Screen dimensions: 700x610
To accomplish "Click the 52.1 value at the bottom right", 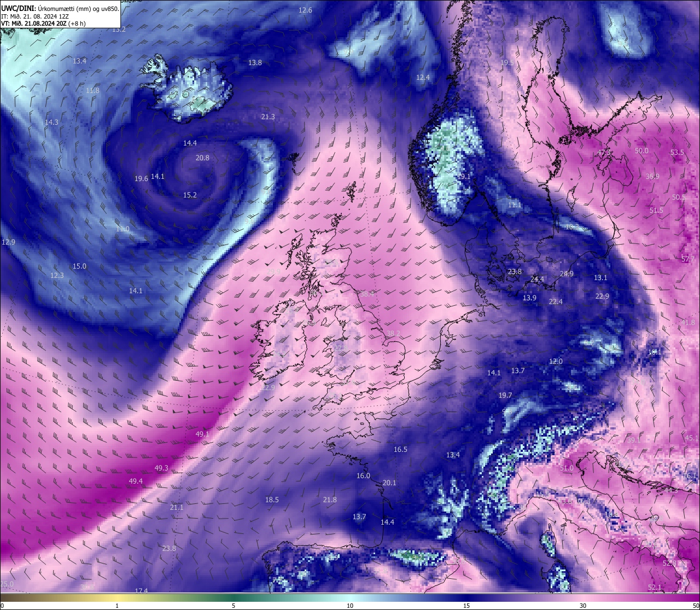I will pos(655,588).
